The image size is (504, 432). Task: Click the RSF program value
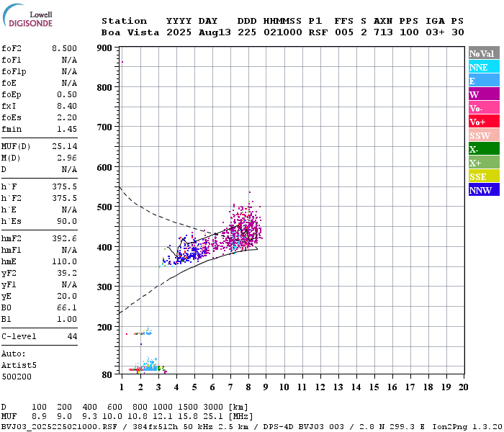point(318,32)
